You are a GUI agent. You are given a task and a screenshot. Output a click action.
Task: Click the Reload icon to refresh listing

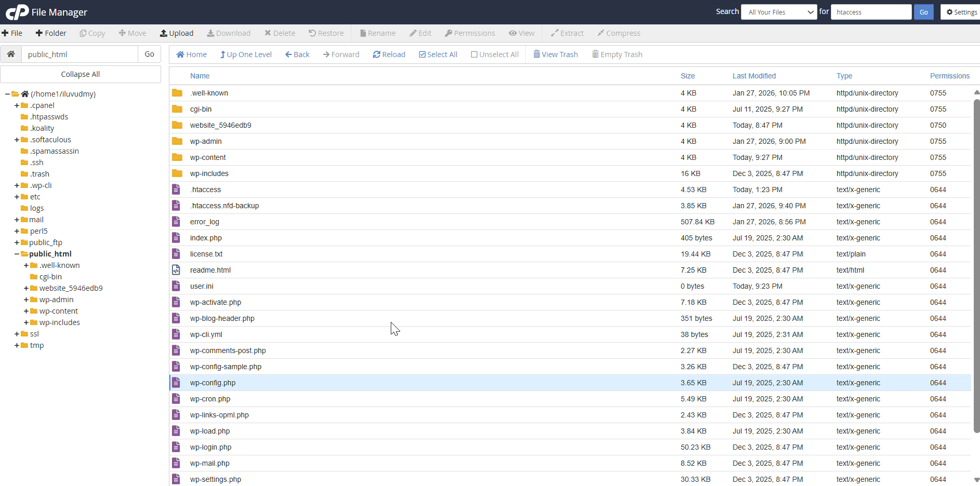coord(389,54)
